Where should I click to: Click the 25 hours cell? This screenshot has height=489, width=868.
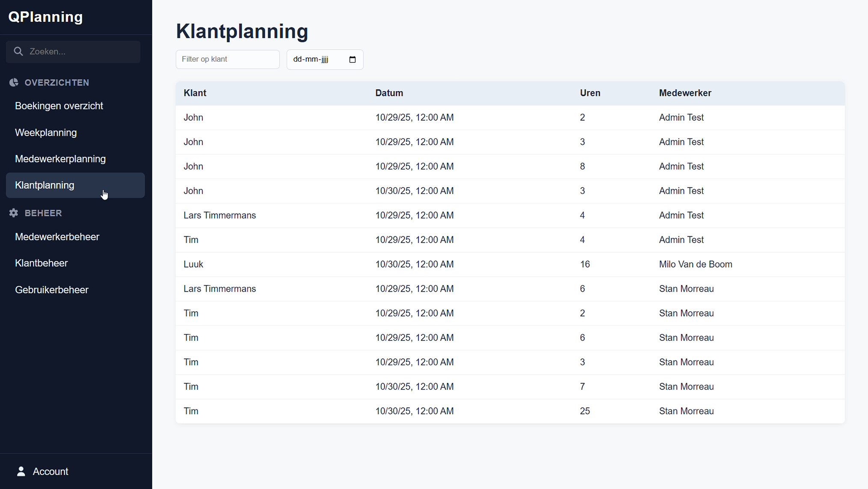point(585,411)
